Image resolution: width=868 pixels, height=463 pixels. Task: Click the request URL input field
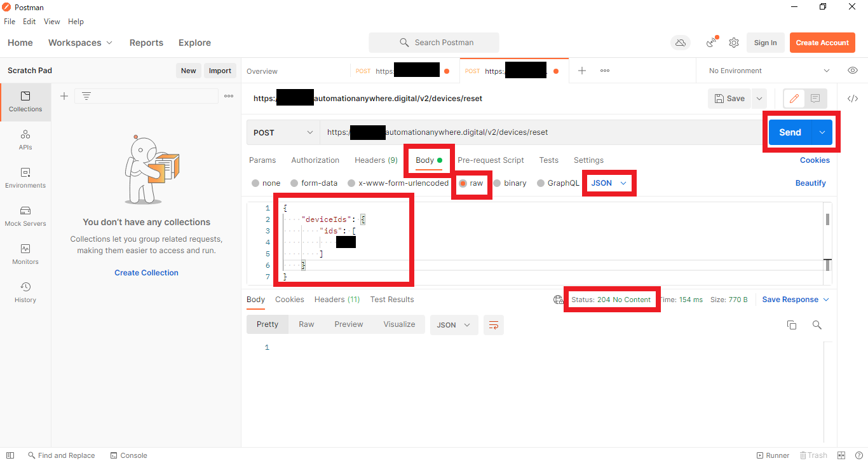click(540, 132)
